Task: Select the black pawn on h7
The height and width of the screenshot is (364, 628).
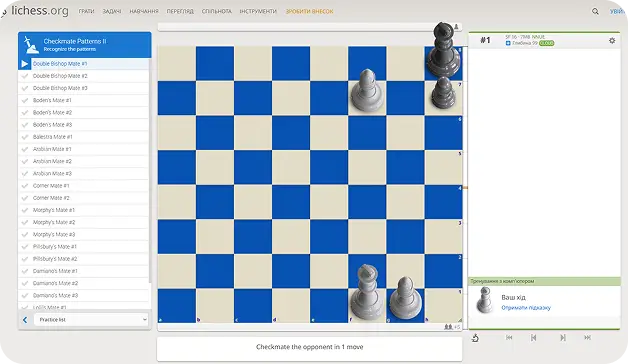Action: (443, 94)
